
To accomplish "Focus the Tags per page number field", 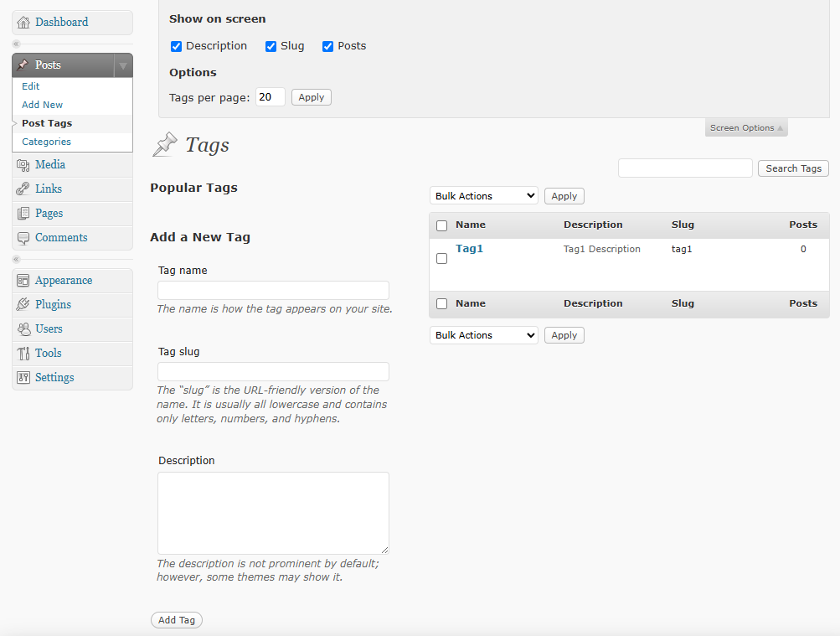I will 270,97.
